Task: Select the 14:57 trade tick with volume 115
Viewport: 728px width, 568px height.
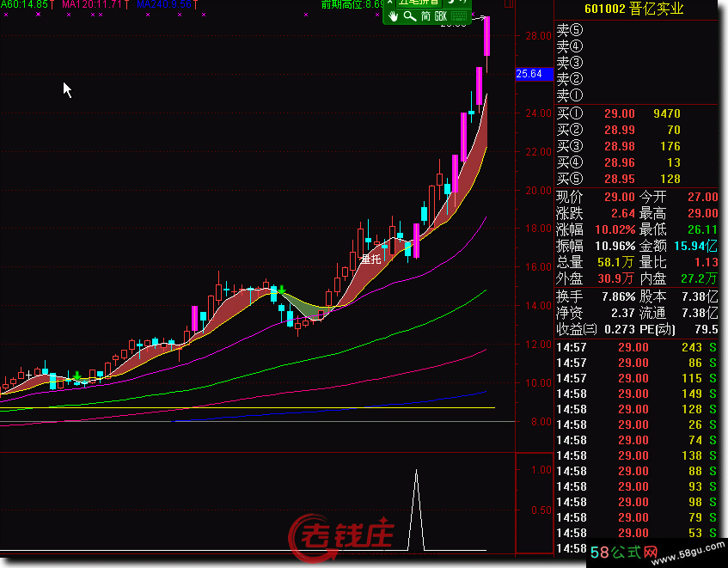Action: 637,378
